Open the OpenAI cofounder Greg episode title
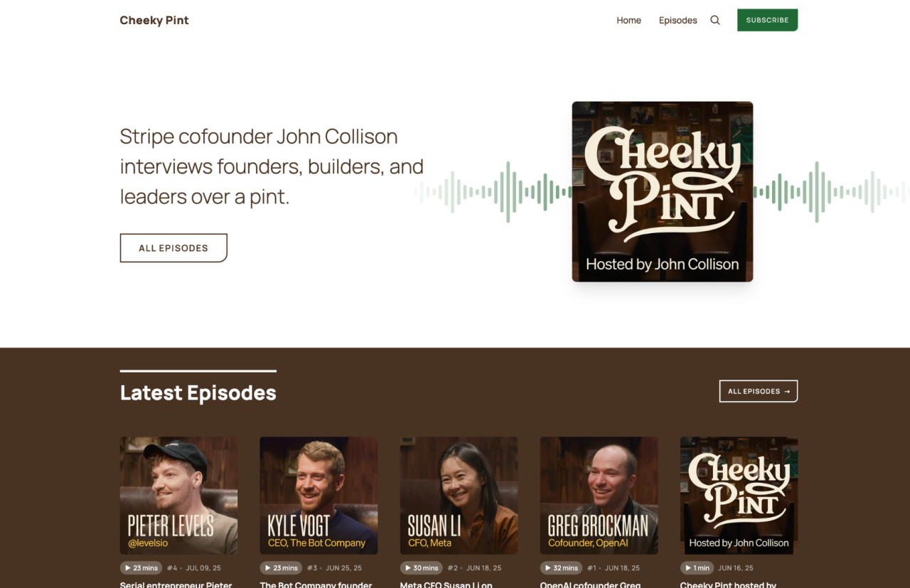 tap(591, 584)
